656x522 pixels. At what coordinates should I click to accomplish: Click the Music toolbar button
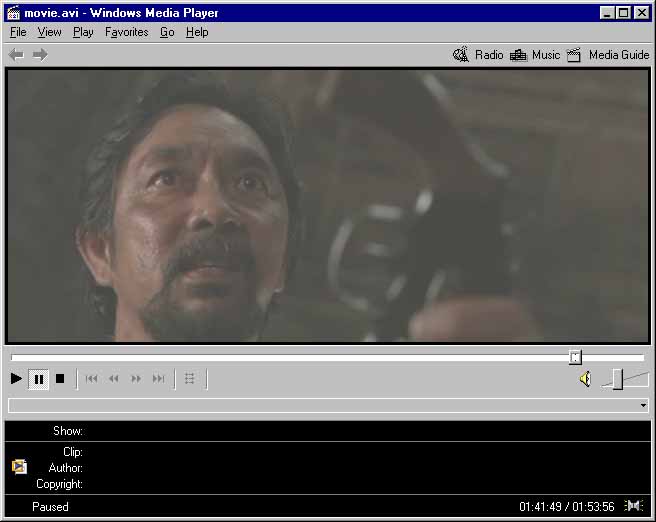pos(535,55)
